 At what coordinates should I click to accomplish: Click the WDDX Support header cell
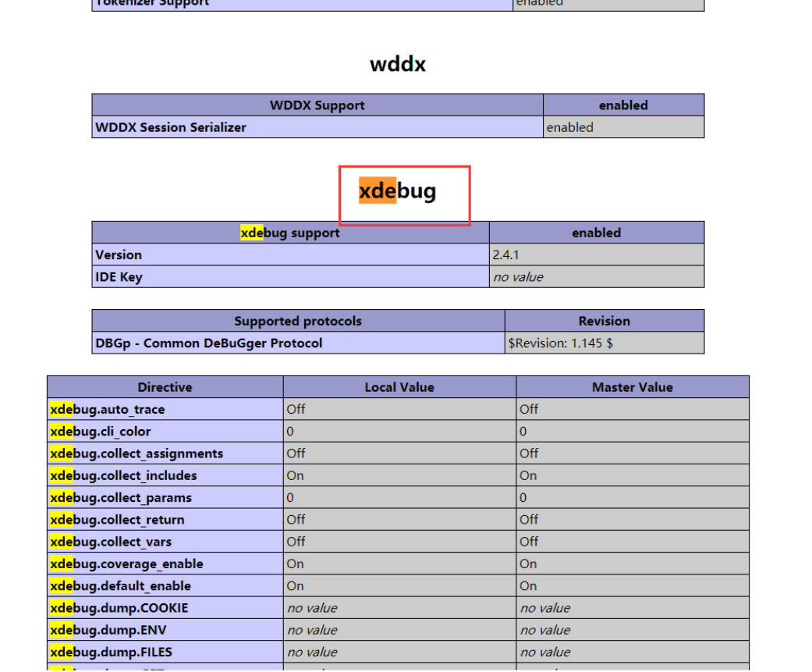[x=317, y=105]
